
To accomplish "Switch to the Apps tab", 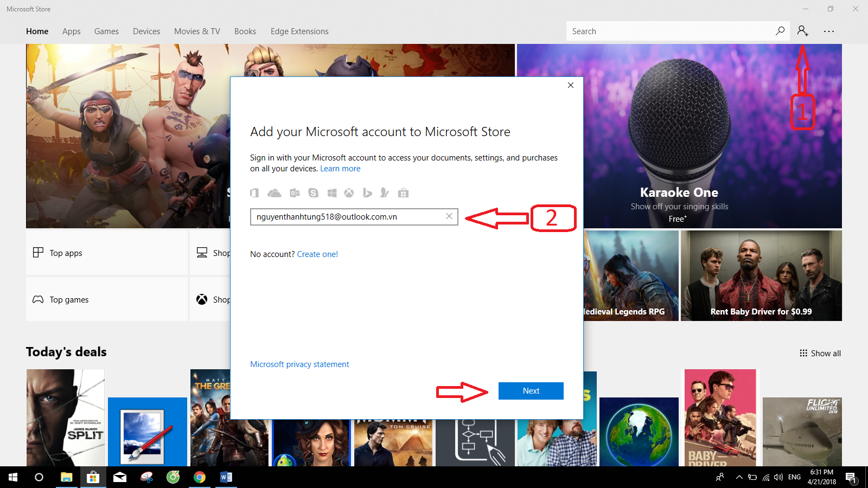I will pyautogui.click(x=72, y=31).
